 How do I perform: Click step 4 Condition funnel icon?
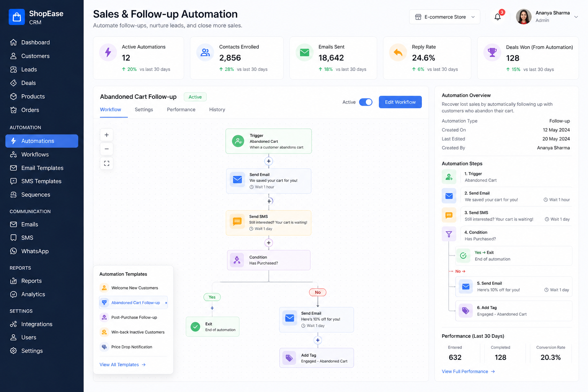tap(449, 234)
